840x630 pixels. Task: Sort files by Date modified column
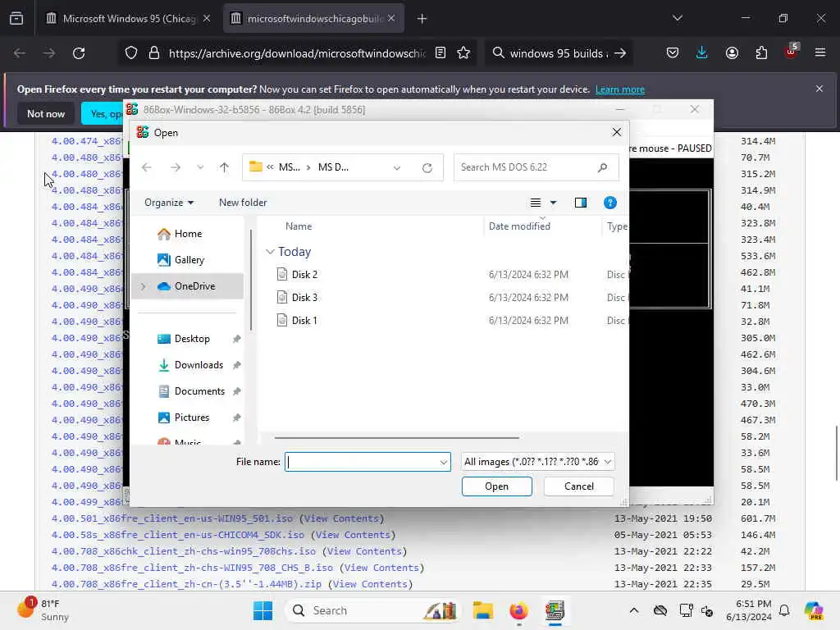click(x=519, y=226)
